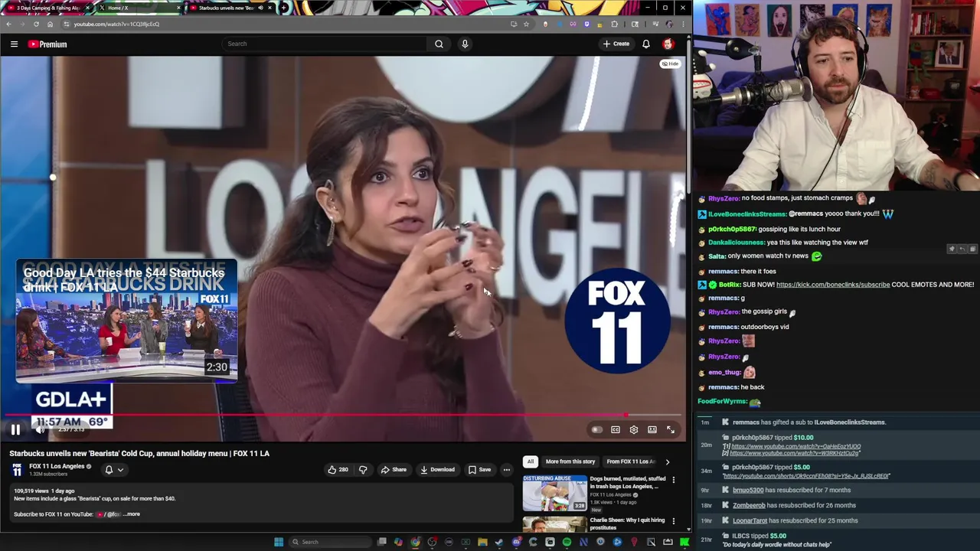The height and width of the screenshot is (551, 980).
Task: Click the YouTube search magnifier button
Action: [x=439, y=44]
